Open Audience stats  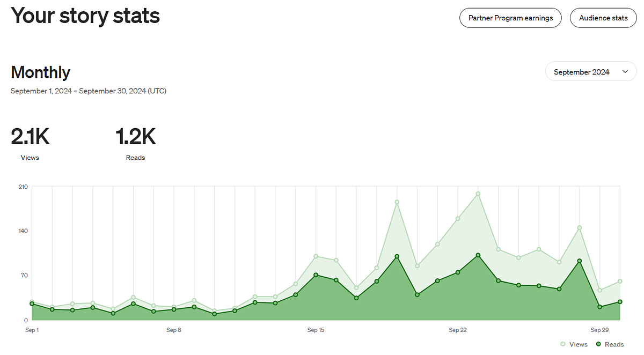pyautogui.click(x=603, y=18)
